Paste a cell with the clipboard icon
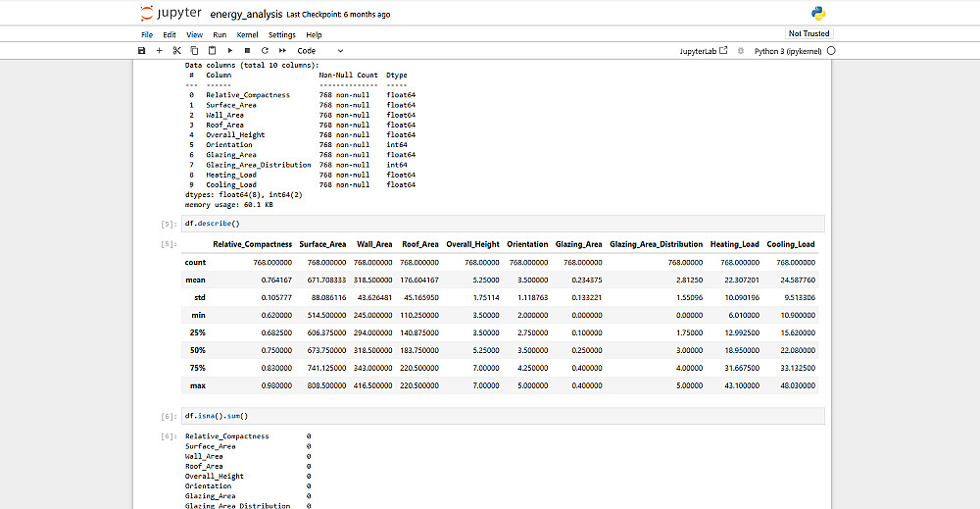 212,51
